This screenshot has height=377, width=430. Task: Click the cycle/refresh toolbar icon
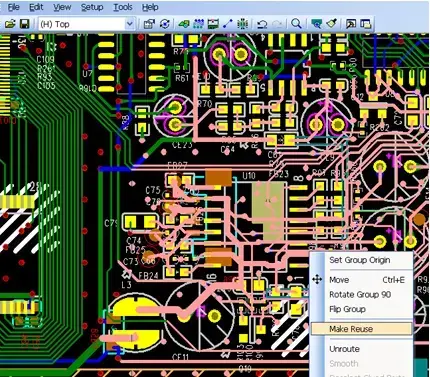(165, 24)
